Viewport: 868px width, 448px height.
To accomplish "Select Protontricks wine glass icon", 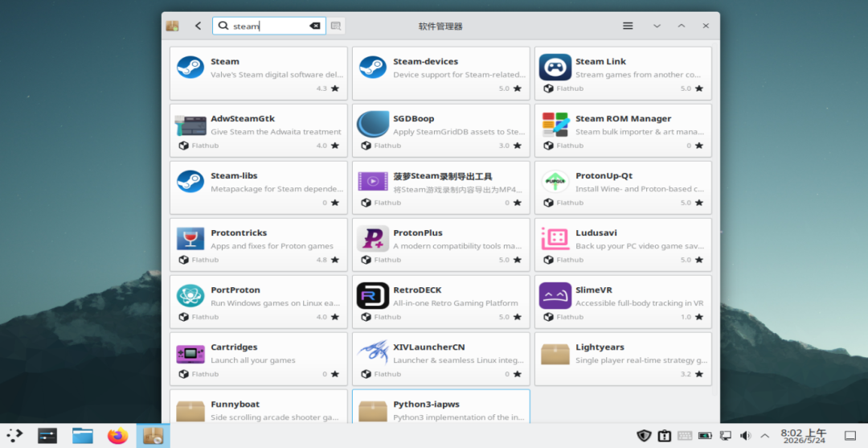I will tap(190, 239).
